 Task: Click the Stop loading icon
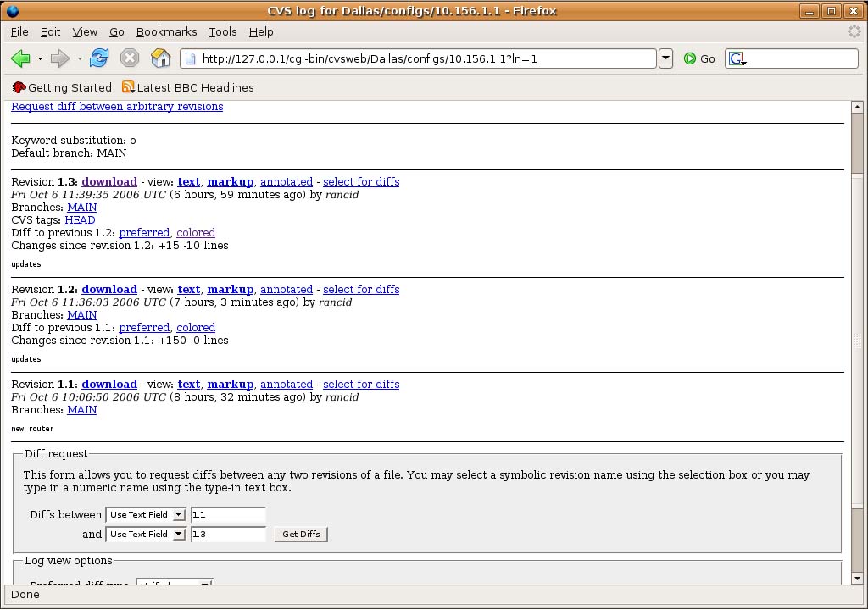(x=130, y=58)
